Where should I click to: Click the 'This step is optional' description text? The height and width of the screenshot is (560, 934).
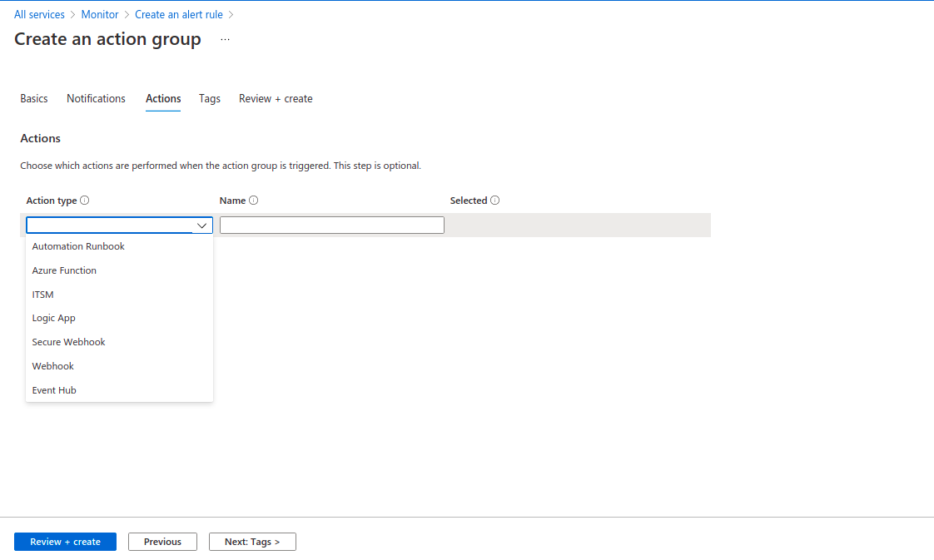pos(377,166)
